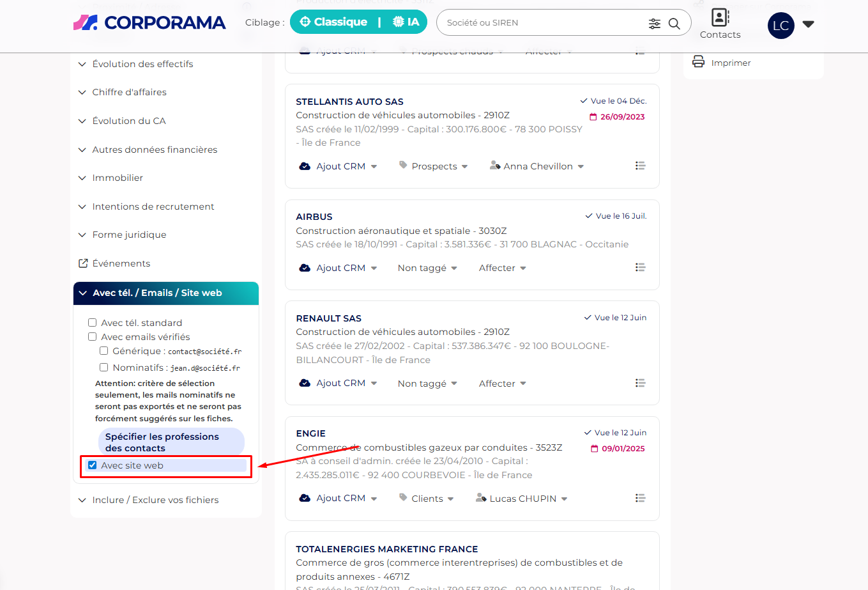868x590 pixels.
Task: Open advanced search filter sliders icon
Action: [x=655, y=24]
